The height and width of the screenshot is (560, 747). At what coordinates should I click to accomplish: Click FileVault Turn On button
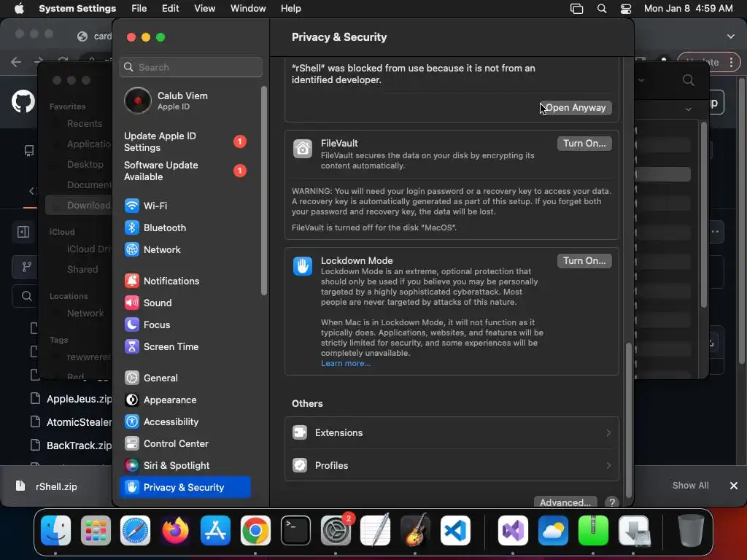tap(584, 144)
